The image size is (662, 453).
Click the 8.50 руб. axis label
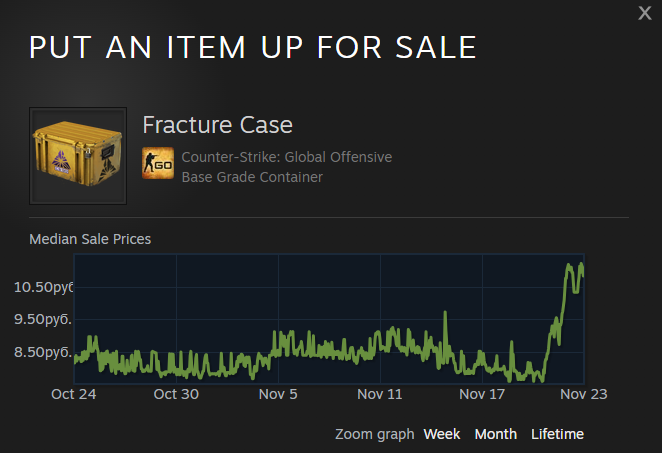(x=42, y=352)
